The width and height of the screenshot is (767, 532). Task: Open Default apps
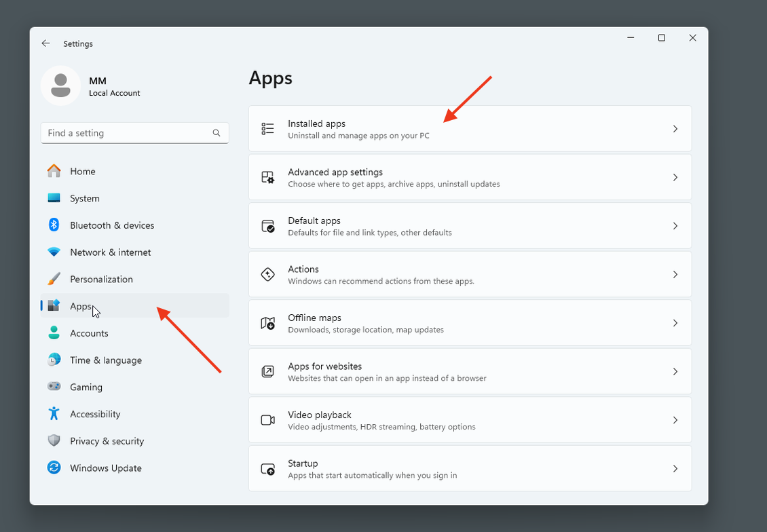coord(470,226)
